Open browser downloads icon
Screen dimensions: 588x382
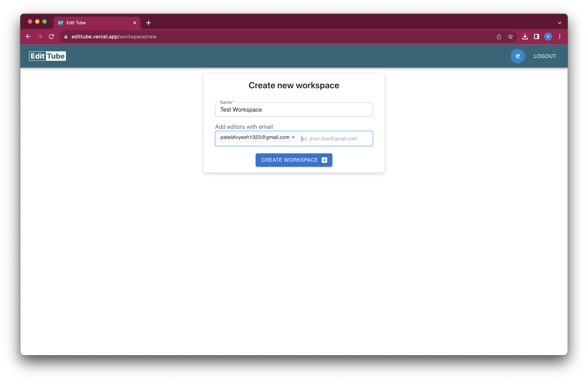pos(525,37)
